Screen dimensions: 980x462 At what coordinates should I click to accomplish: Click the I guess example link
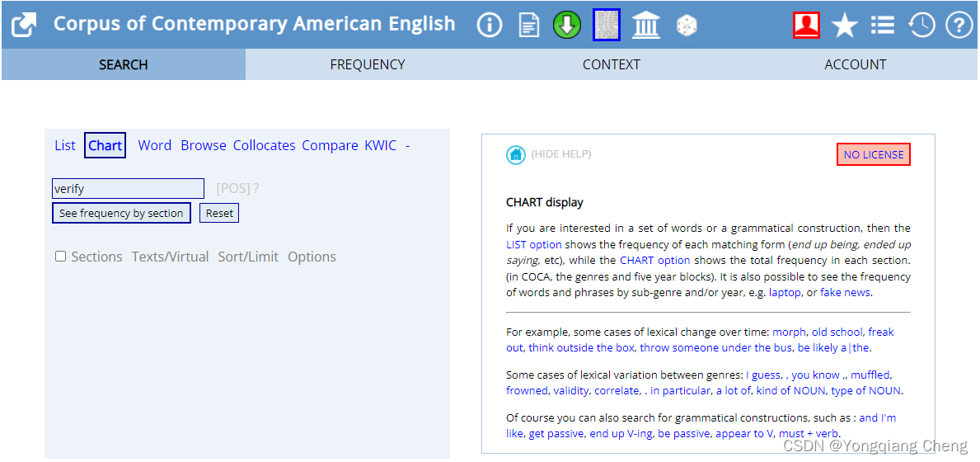pos(763,375)
